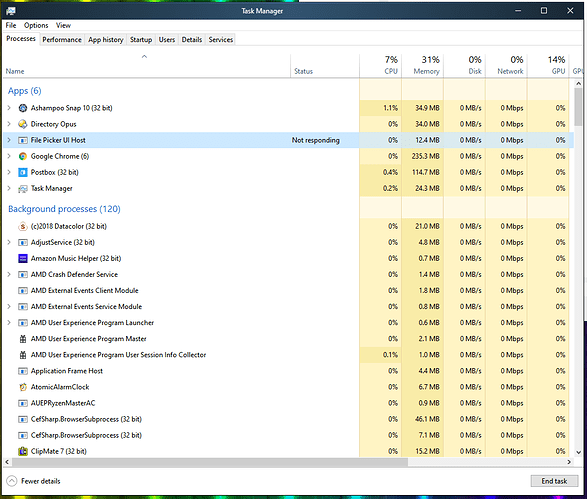Click the Task Manager title bar icon
Image resolution: width=587 pixels, height=499 pixels.
click(11, 11)
